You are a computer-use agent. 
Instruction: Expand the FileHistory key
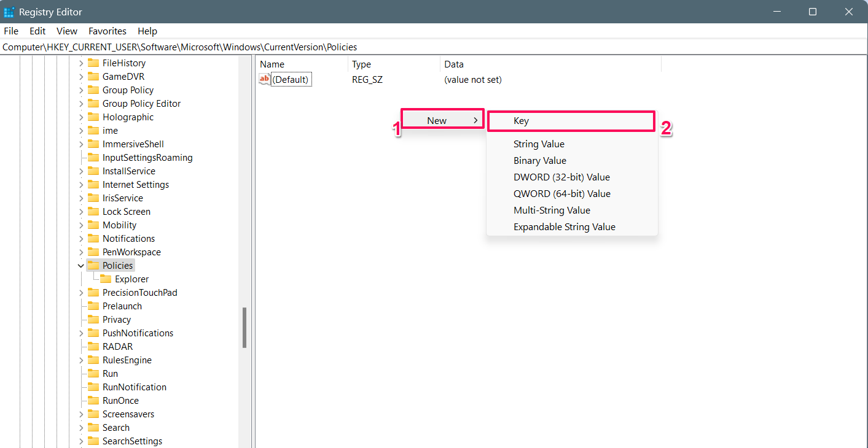(x=80, y=63)
